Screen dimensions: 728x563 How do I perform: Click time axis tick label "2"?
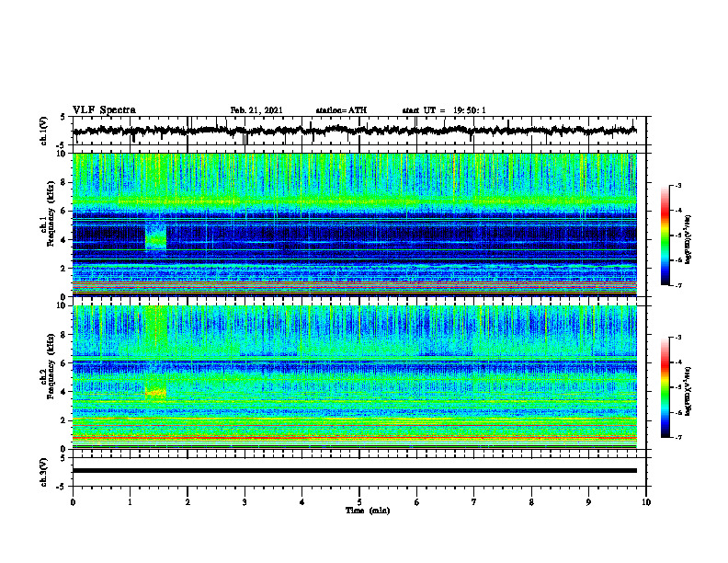pos(188,502)
